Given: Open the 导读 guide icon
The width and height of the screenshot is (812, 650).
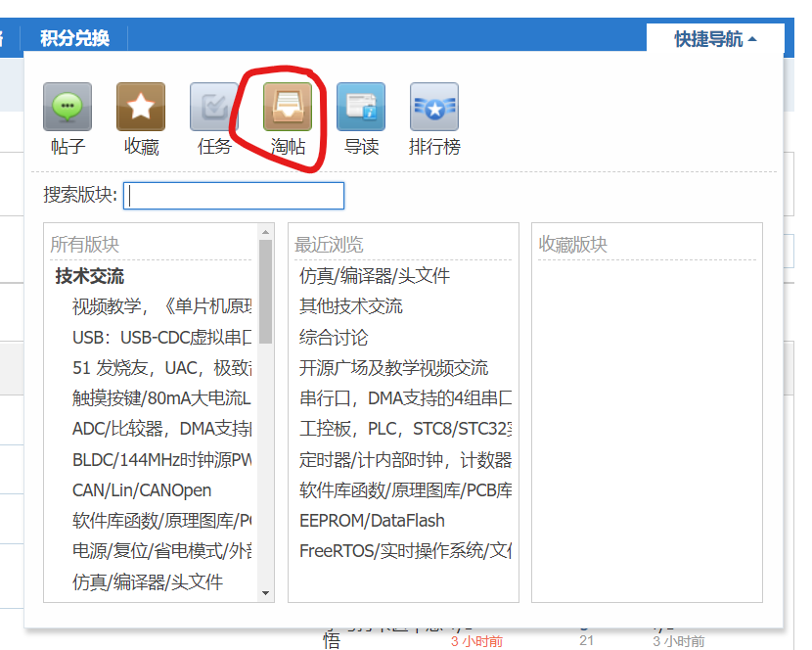Looking at the screenshot, I should 361,107.
